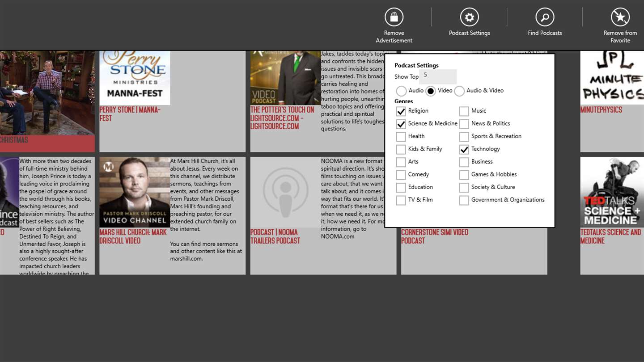644x362 pixels.
Task: Check the Kids & Family checkbox
Action: tap(401, 149)
